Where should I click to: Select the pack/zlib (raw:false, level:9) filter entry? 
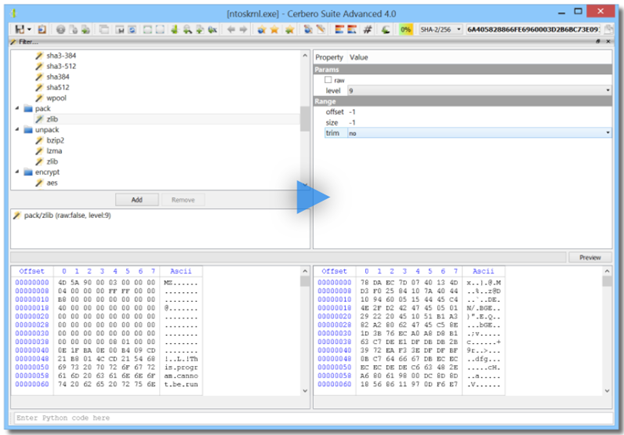(x=67, y=215)
